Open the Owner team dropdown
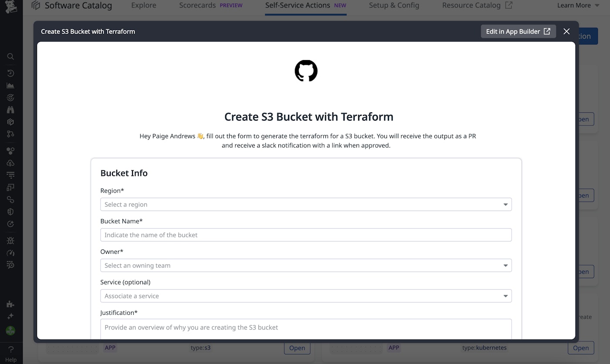 pyautogui.click(x=306, y=266)
